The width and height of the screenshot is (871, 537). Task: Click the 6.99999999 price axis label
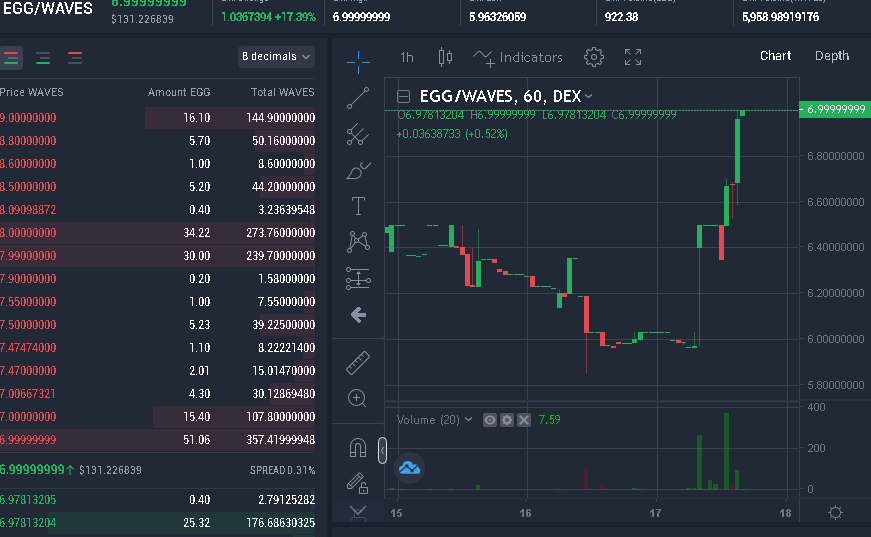(835, 109)
